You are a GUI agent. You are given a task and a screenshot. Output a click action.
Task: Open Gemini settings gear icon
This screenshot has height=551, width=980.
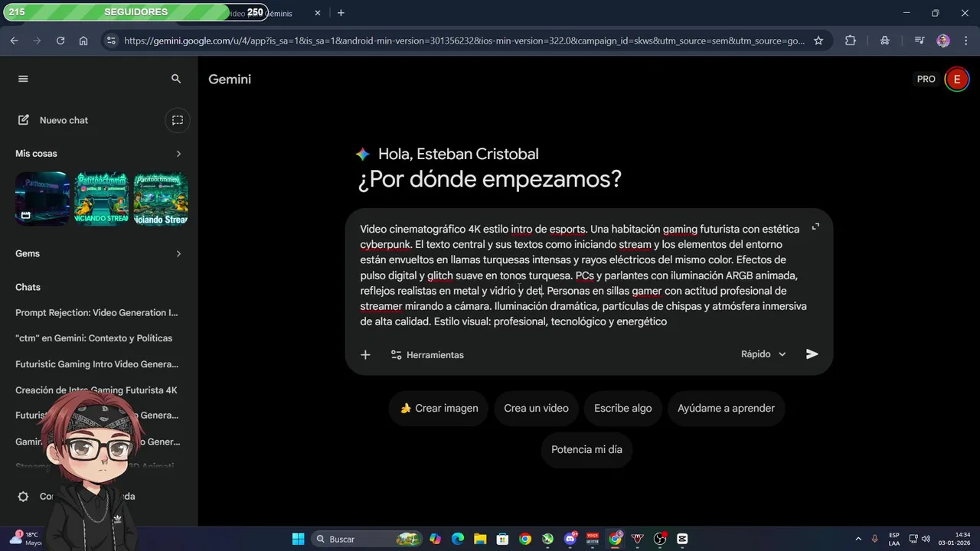[x=24, y=497]
